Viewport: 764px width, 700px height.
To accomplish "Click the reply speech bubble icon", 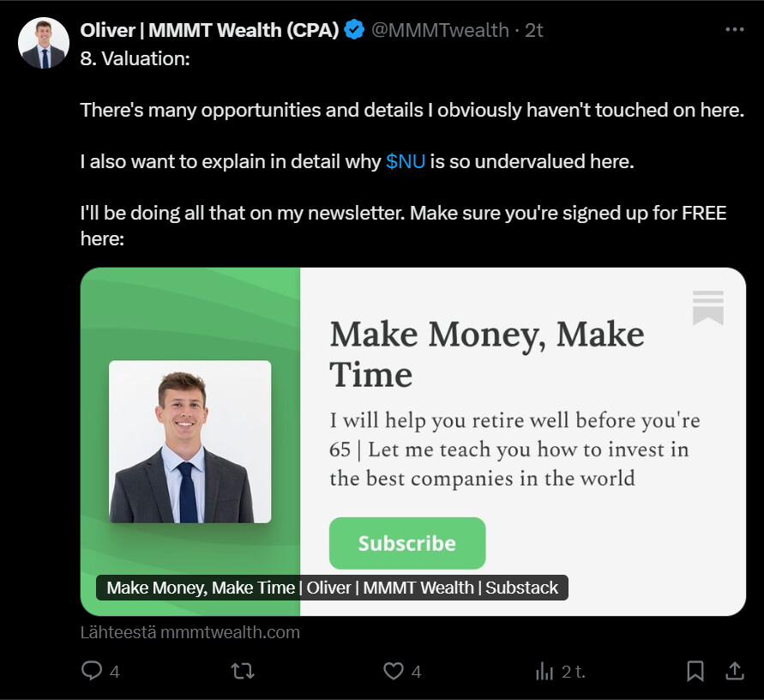I will (92, 671).
